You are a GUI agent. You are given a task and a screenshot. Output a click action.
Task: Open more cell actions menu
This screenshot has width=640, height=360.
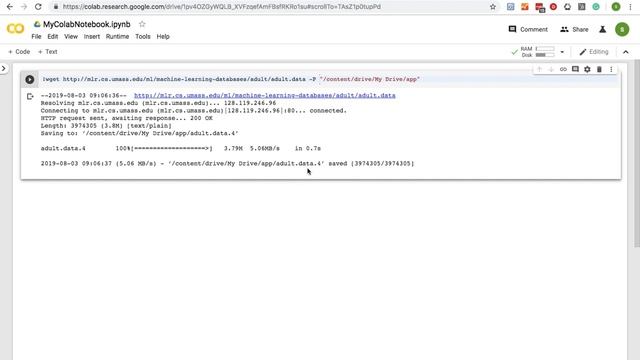pyautogui.click(x=611, y=69)
